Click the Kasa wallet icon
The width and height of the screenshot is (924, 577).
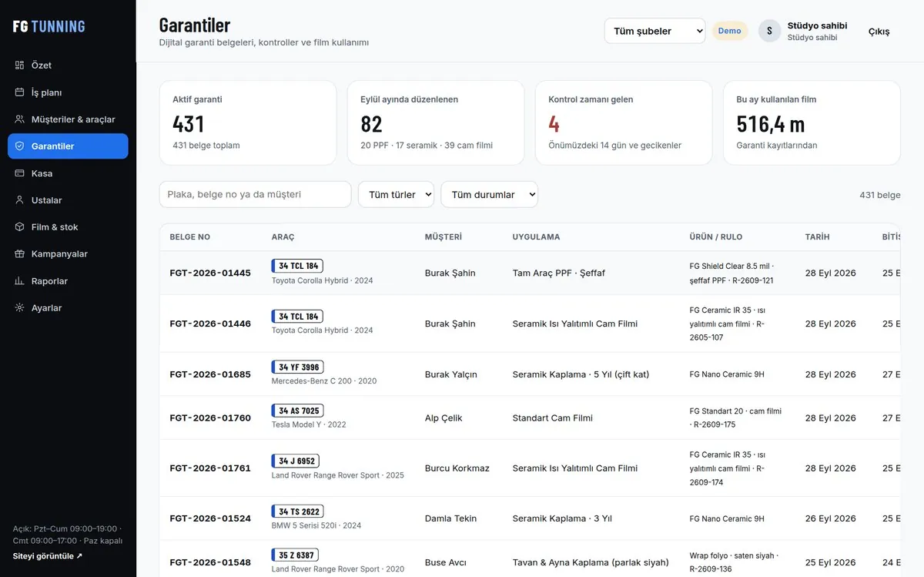point(20,173)
